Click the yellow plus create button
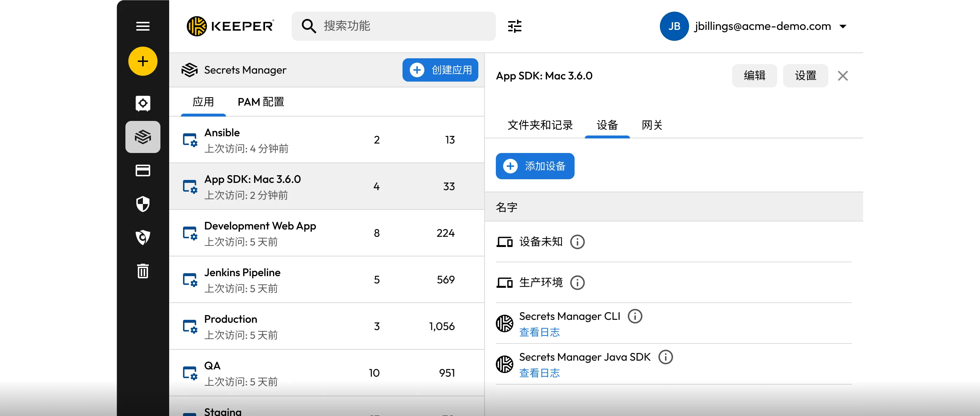The height and width of the screenshot is (416, 980). [143, 61]
